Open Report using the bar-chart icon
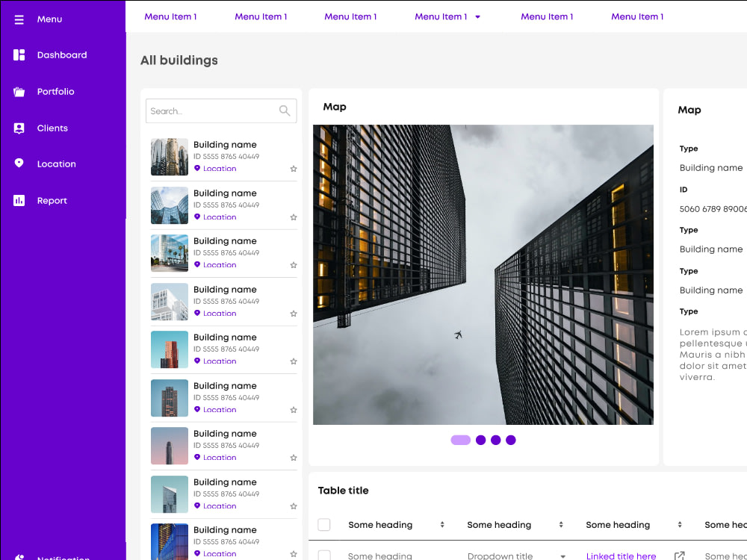 click(18, 200)
